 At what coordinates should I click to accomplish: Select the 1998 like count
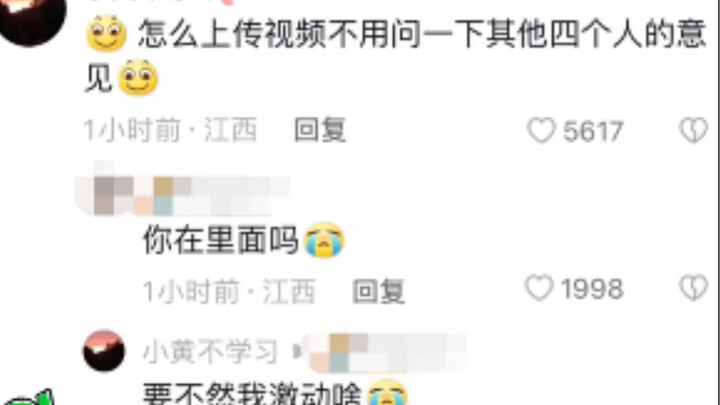point(592,289)
